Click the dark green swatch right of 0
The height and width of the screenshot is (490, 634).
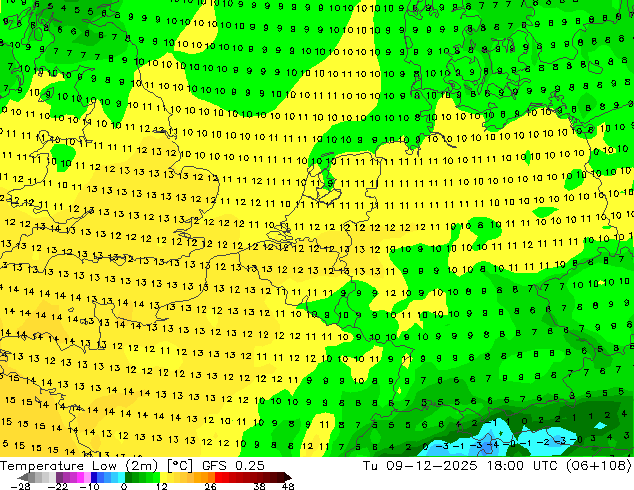click(x=128, y=477)
